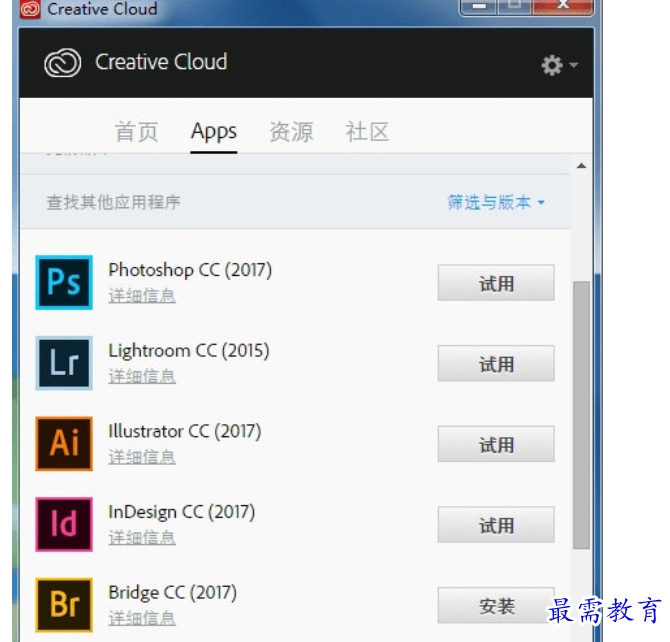Viewport: 670px width, 642px height.
Task: Open 详细信息 link under Lightroom CC
Action: tap(142, 377)
